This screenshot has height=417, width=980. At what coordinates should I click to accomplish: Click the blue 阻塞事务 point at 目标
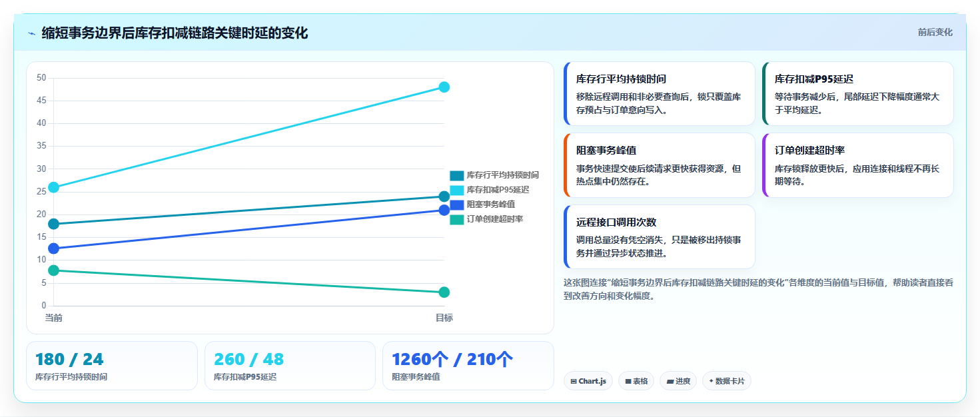pos(444,210)
